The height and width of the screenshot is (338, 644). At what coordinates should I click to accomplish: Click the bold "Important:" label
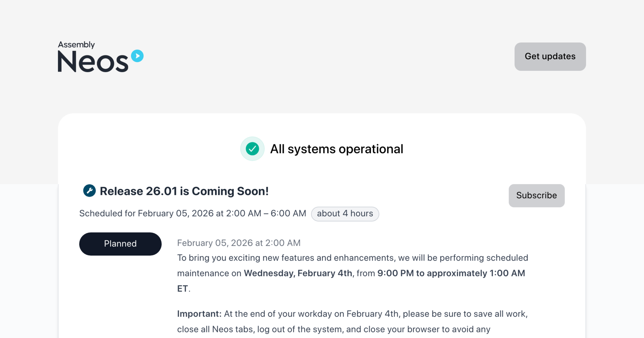(x=199, y=314)
